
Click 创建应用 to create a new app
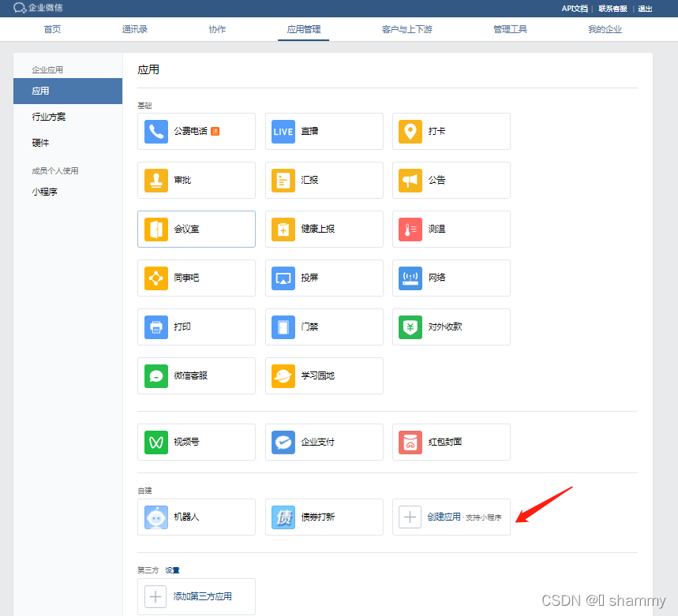451,517
